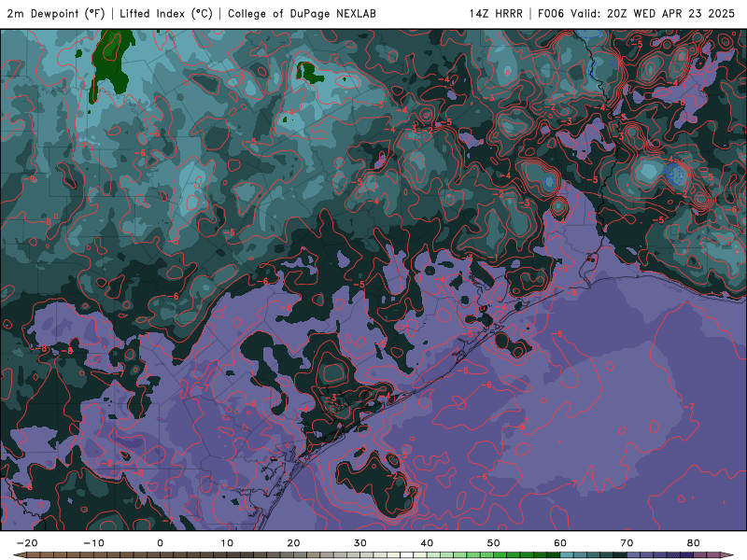This screenshot has width=747, height=560.
Task: Click the 30 label on the color scale
Action: point(360,543)
